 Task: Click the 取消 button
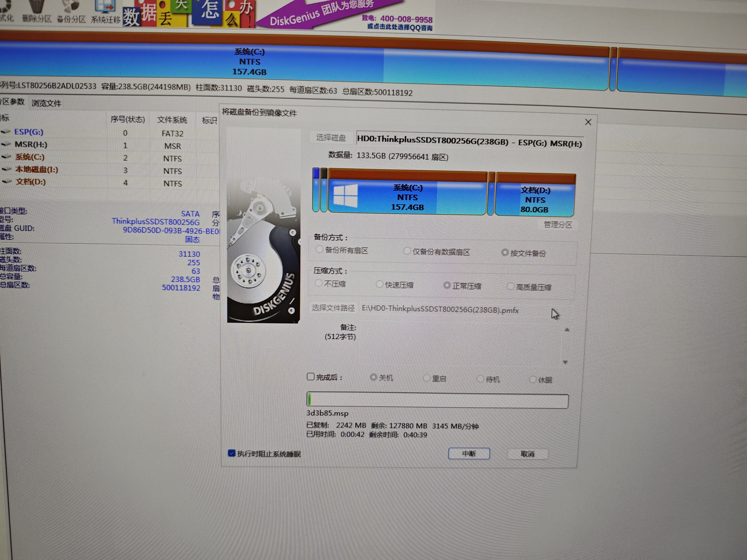527,454
